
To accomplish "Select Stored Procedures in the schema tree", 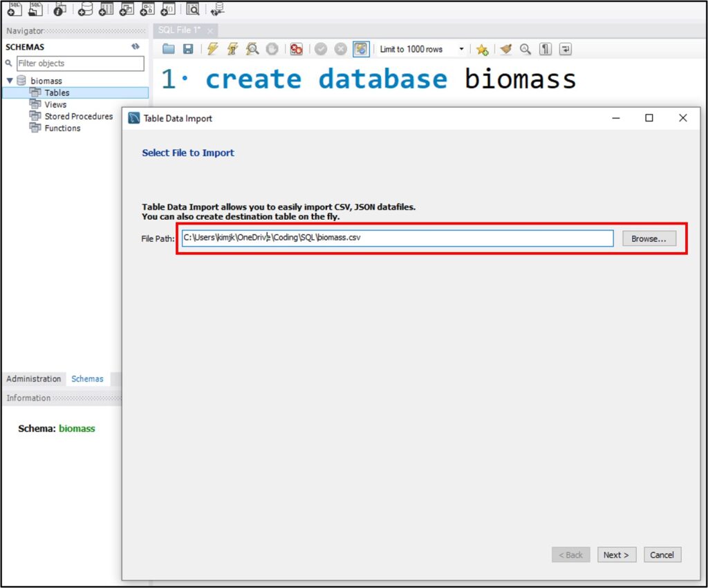I will coord(78,116).
